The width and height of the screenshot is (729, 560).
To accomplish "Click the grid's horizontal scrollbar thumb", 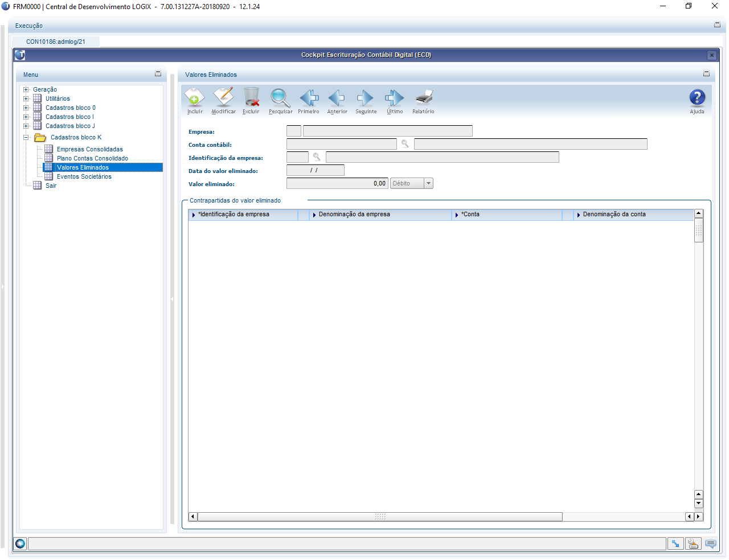I will pos(380,517).
